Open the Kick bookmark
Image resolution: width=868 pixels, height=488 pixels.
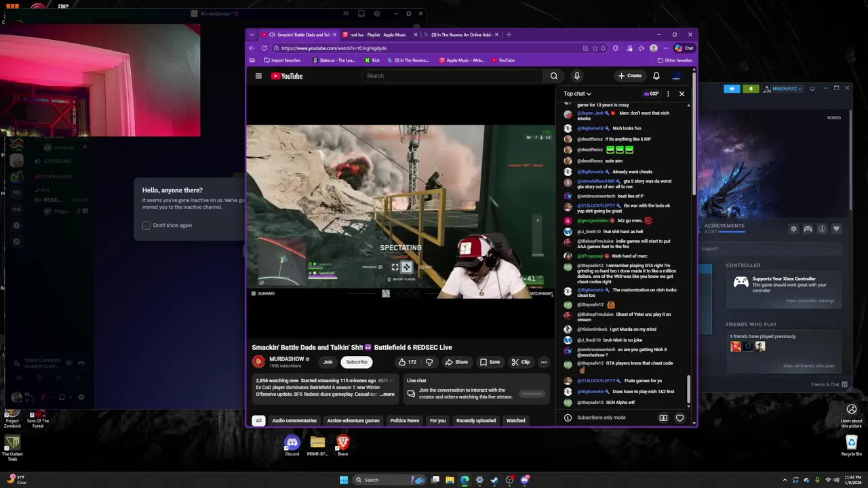pyautogui.click(x=372, y=60)
